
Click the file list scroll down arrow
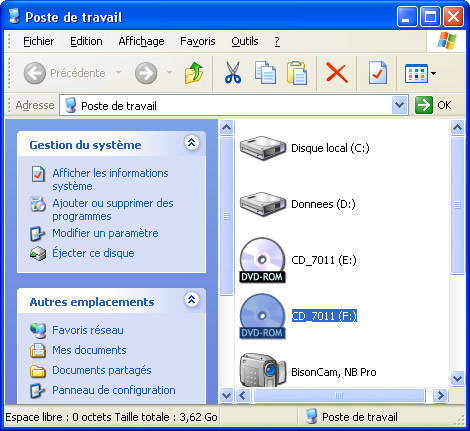tap(457, 379)
